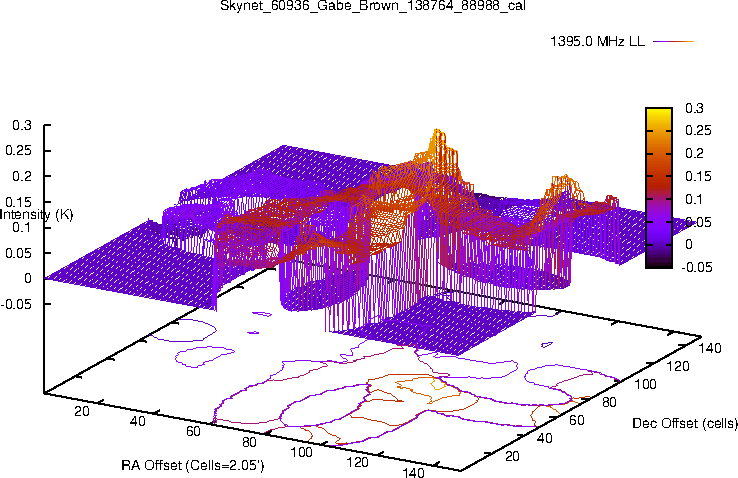Select the 80 tick on the RA Offset axis
Screen dimensions: 738x478
(249, 442)
